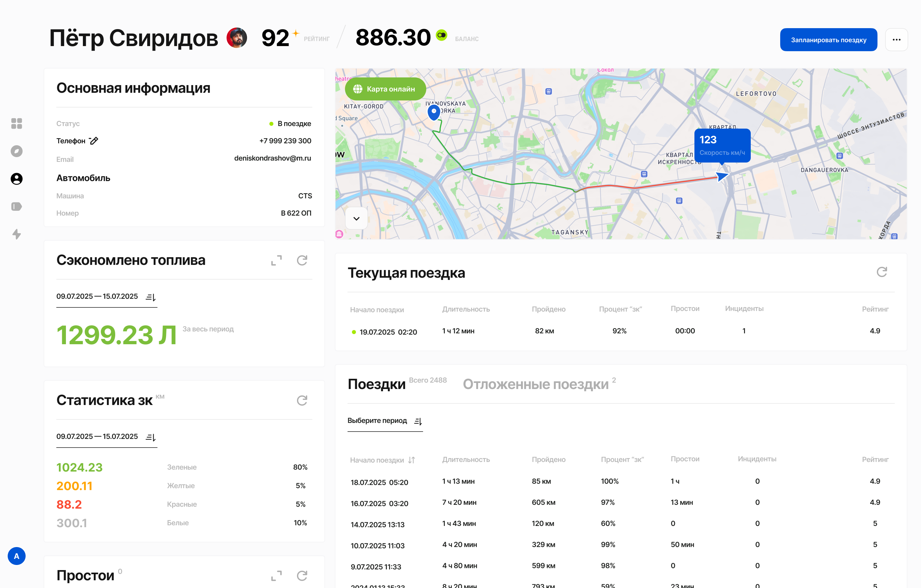Toggle the green balance status indicator
Screen dimensions: 921x588
click(x=441, y=35)
